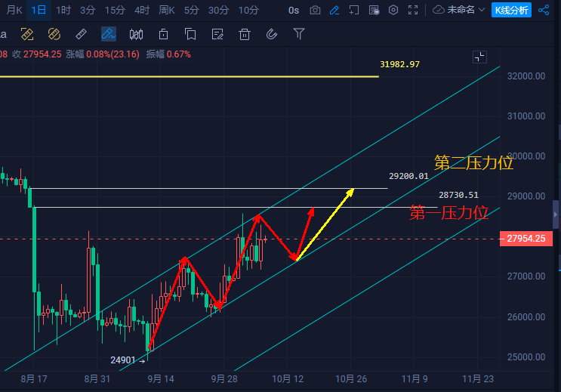Open the filter funnel icon
This screenshot has width=561, height=392.
click(x=299, y=35)
